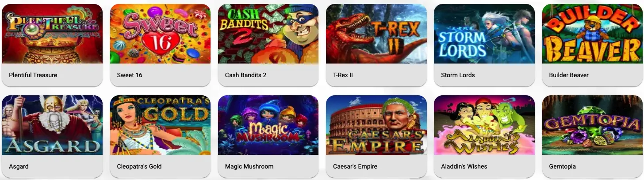Click the "Asgard" title label
Image resolution: width=644 pixels, height=180 pixels.
tap(19, 166)
